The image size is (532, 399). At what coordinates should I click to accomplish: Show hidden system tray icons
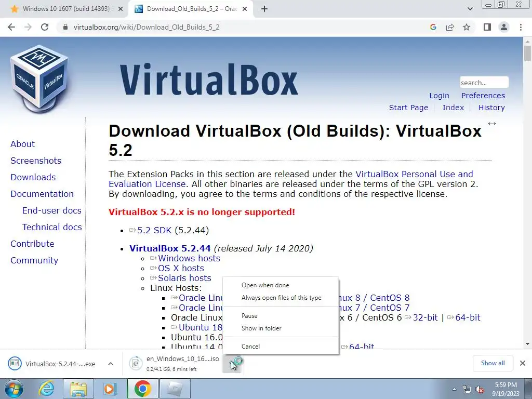point(454,390)
